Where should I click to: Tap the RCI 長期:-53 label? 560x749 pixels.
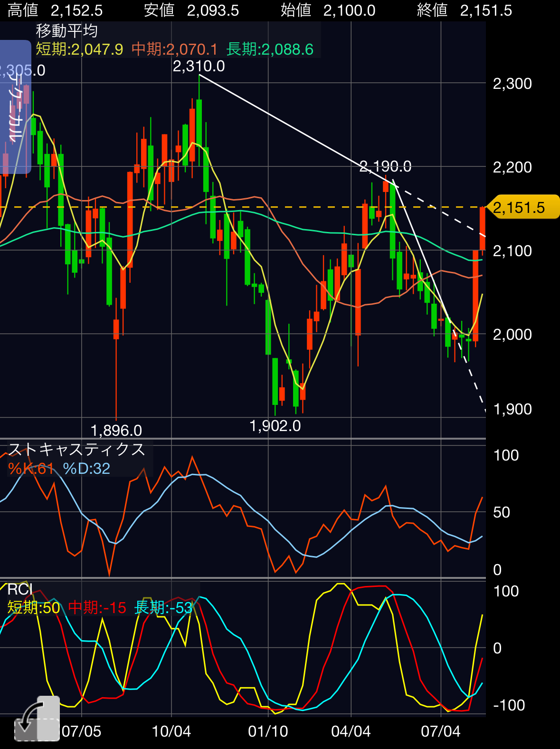[x=163, y=607]
